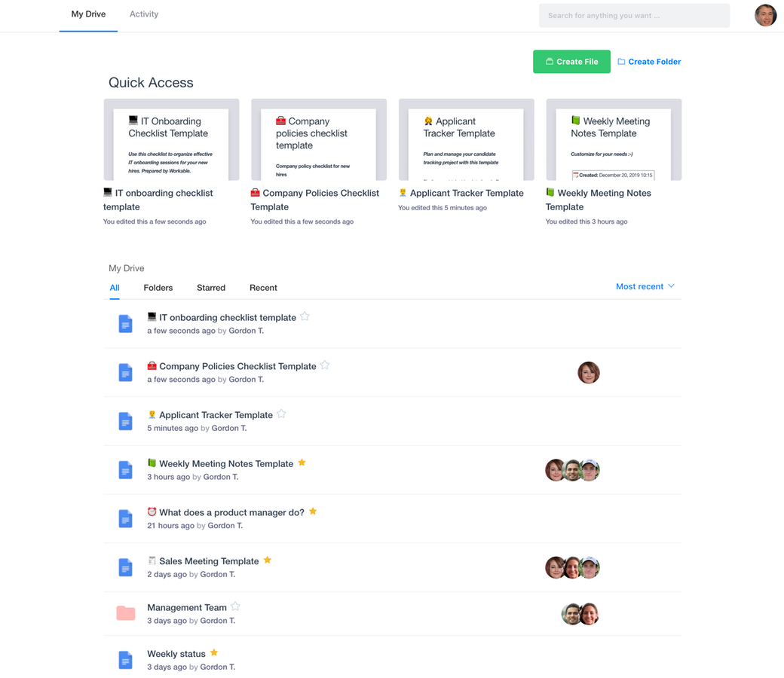The height and width of the screenshot is (678, 784).
Task: Unstar the Sales Meeting Template
Action: [x=268, y=560]
